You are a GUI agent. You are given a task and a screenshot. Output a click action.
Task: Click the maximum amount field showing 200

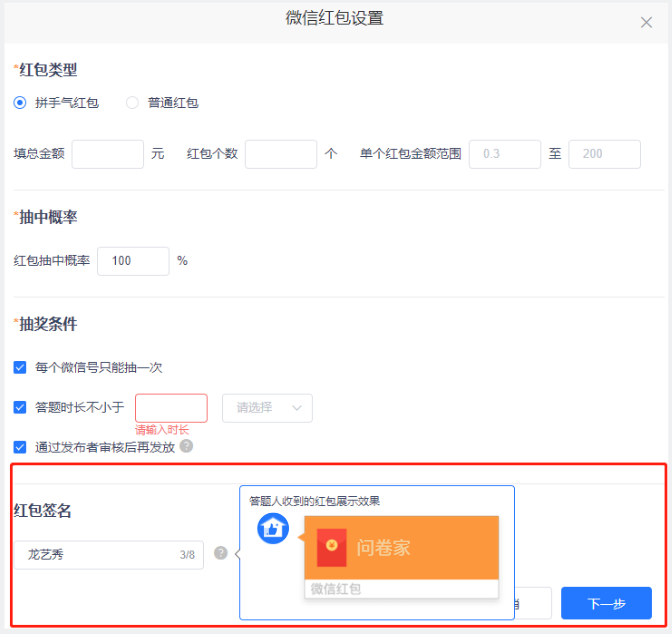click(605, 154)
